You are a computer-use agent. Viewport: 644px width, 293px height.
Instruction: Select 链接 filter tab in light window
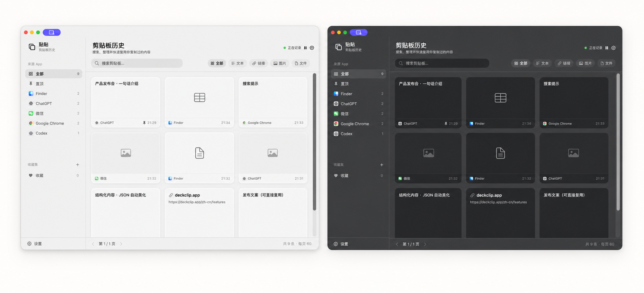point(259,63)
